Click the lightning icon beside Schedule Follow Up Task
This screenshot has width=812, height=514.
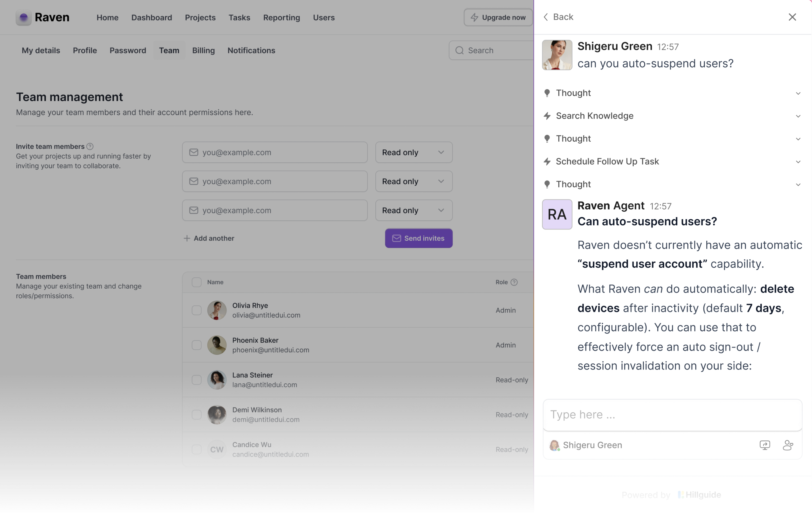(547, 161)
